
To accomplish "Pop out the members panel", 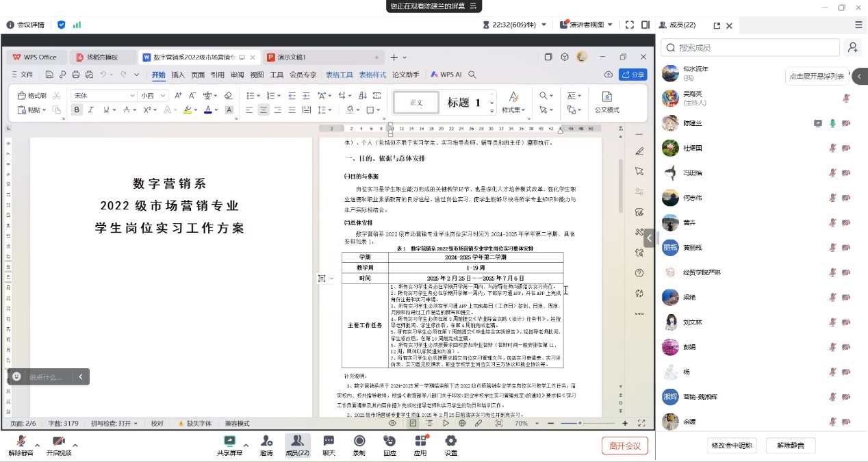I will pyautogui.click(x=717, y=25).
